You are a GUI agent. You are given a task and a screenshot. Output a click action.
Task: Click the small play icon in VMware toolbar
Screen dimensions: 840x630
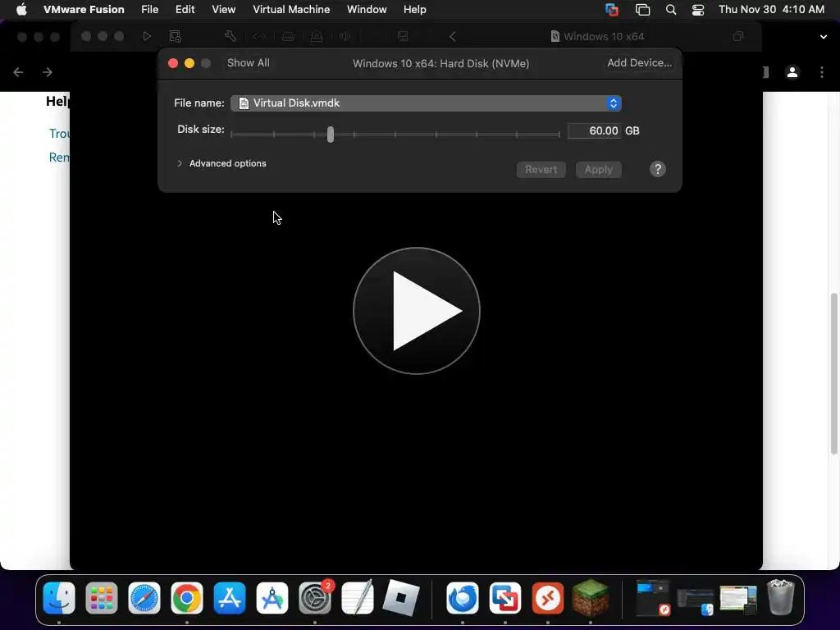coord(147,36)
